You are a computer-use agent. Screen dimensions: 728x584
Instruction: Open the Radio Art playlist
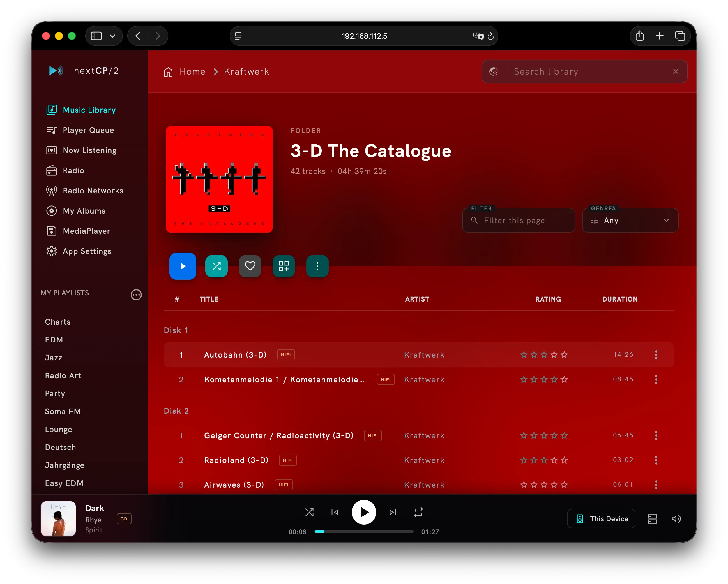pyautogui.click(x=63, y=376)
